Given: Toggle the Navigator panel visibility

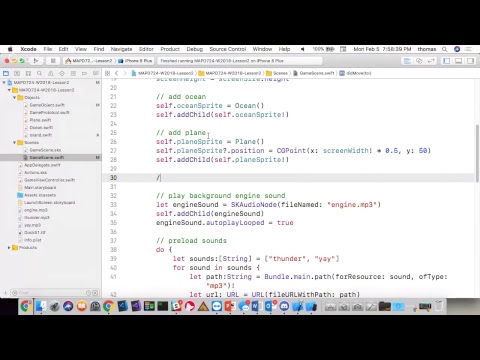Looking at the screenshot, I should [446, 61].
